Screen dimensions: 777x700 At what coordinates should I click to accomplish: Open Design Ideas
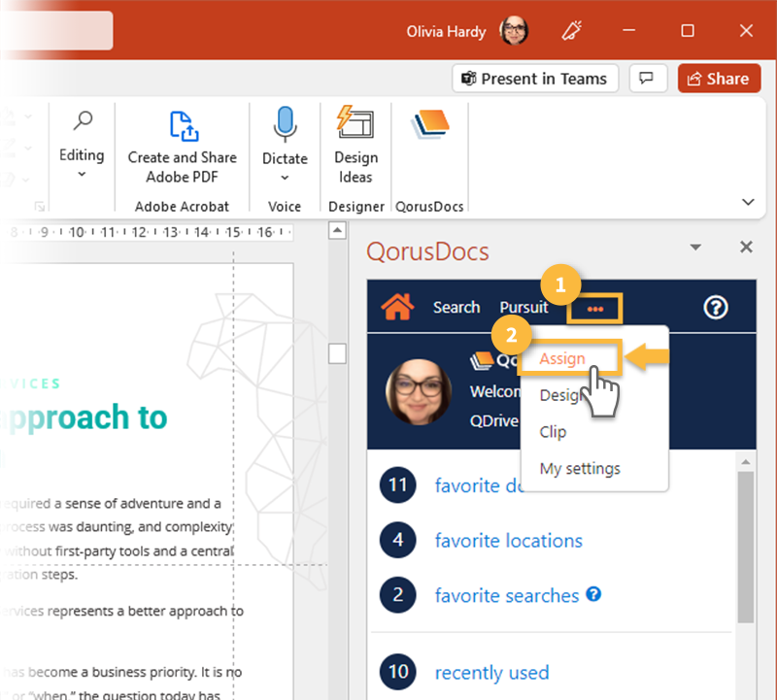[x=355, y=147]
